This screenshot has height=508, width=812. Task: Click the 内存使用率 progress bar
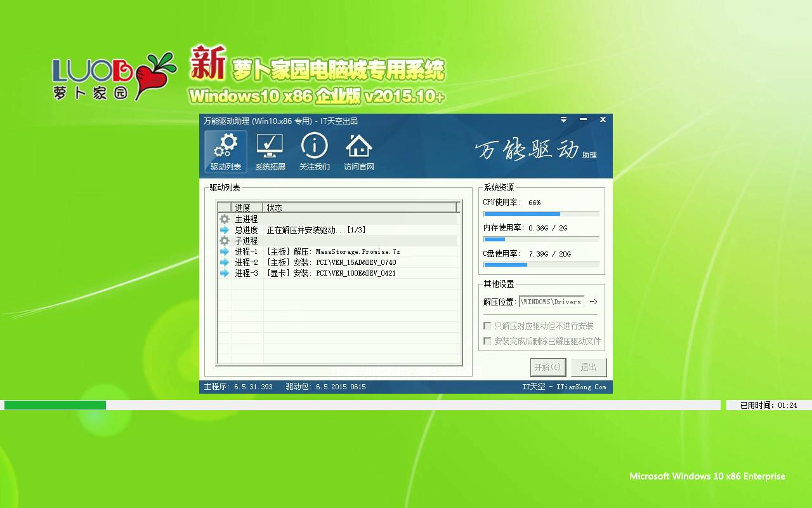pos(541,239)
